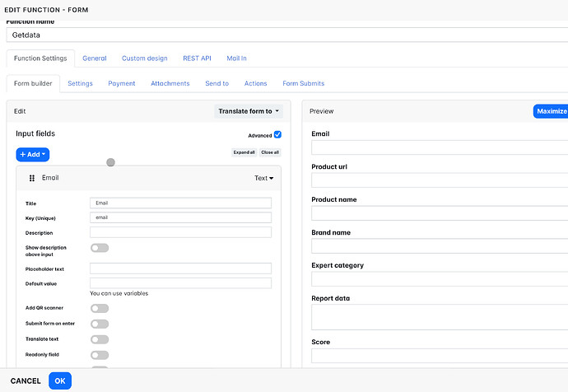Open the Add field dropdown
The height and width of the screenshot is (392, 568).
click(33, 155)
